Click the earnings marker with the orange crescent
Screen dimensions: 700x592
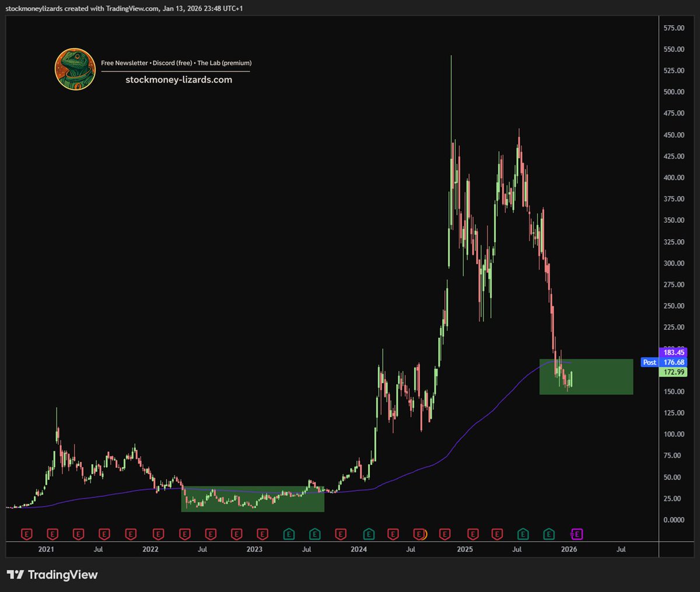[x=420, y=534]
